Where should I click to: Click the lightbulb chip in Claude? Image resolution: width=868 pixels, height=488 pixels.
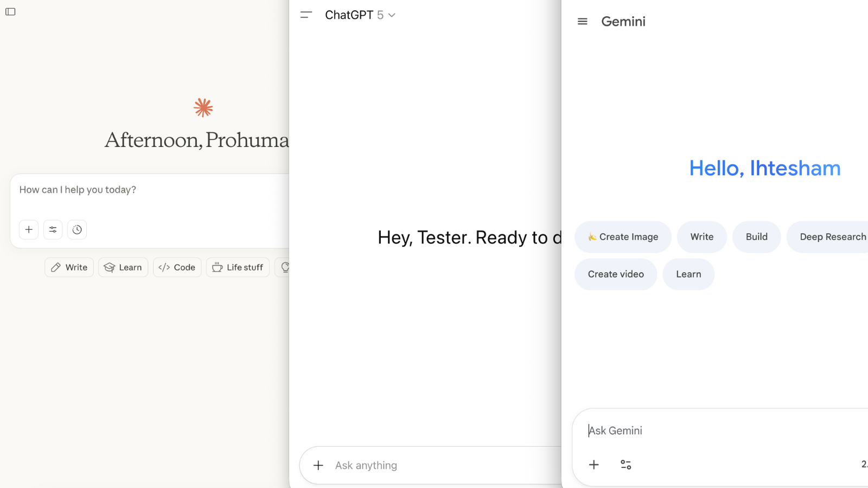(283, 267)
